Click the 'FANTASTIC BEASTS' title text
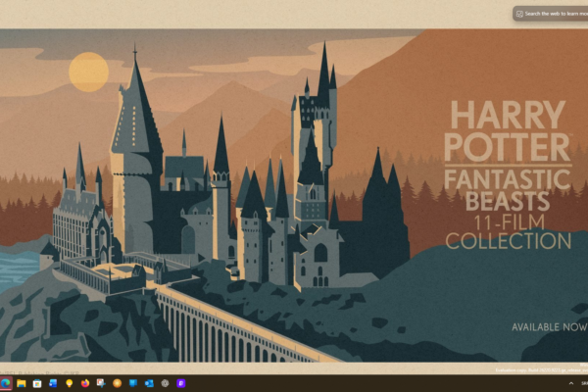This screenshot has width=588, height=392. tap(508, 190)
